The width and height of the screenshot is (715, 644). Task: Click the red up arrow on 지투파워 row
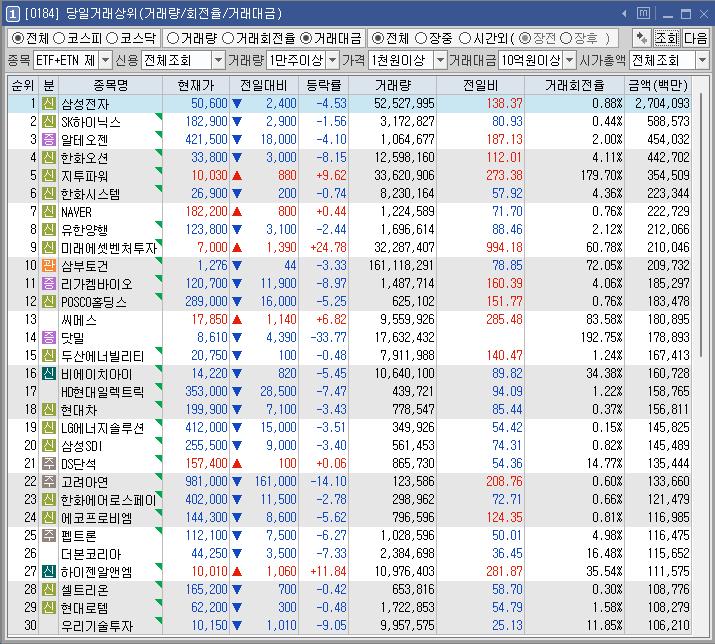pyautogui.click(x=237, y=176)
